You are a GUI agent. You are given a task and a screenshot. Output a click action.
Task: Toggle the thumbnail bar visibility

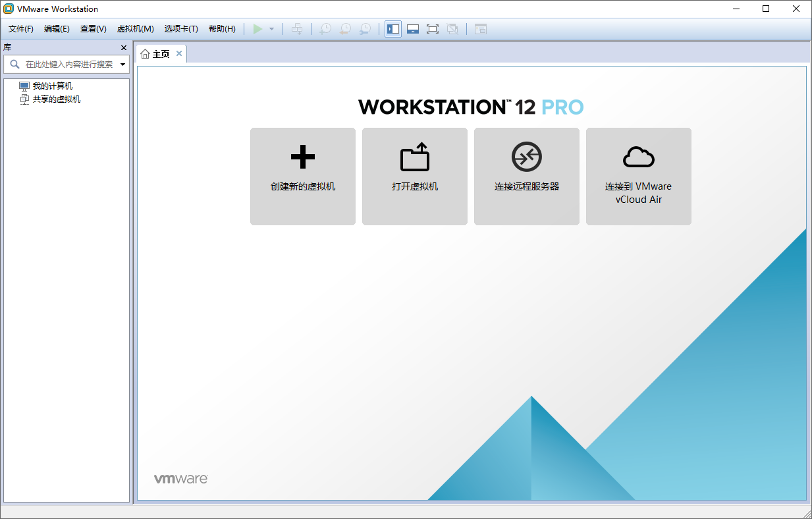(412, 28)
